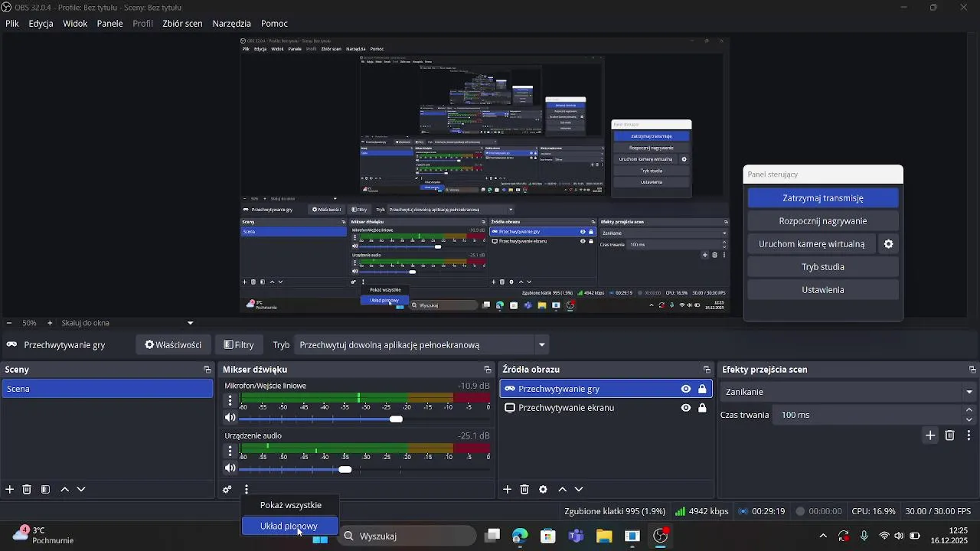980x551 pixels.
Task: Add a source with the plus icon in Źródła obrazu
Action: click(x=508, y=490)
